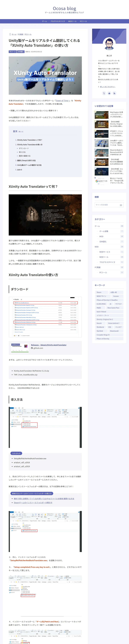
Task: Click the PC関連 breadcrumb link
Action: coord(21,34)
